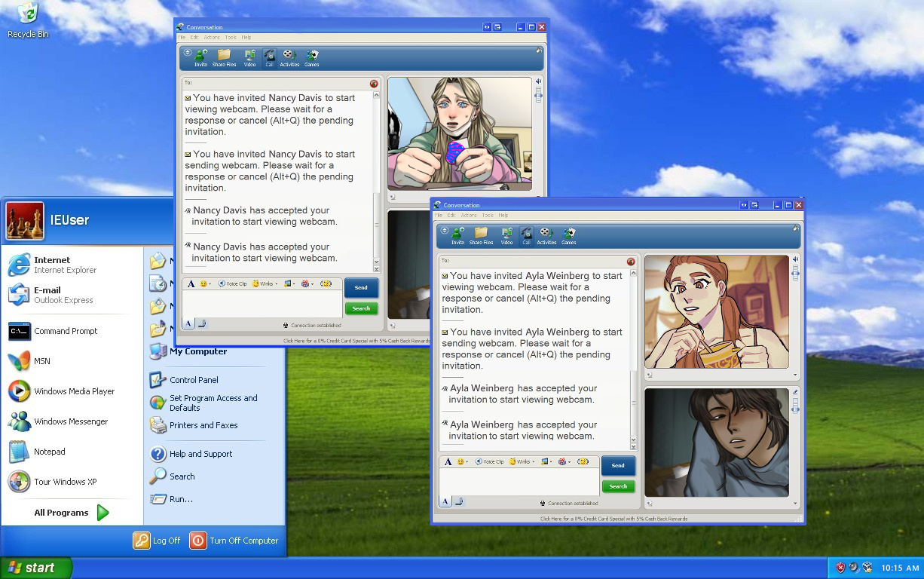The width and height of the screenshot is (924, 579).
Task: Expand All Programs in the Start menu
Action: coord(72,513)
